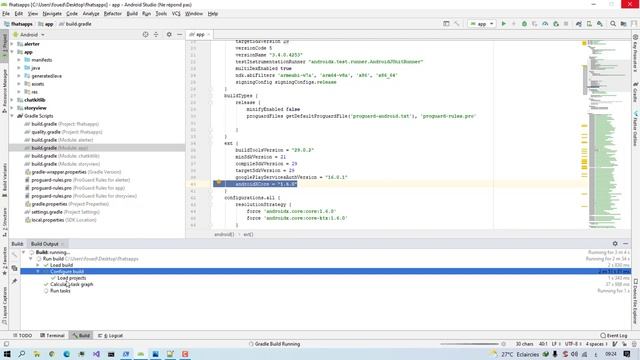Hide the Project panel with the minus icon
Screen dimensions: 640x360
(x=180, y=35)
